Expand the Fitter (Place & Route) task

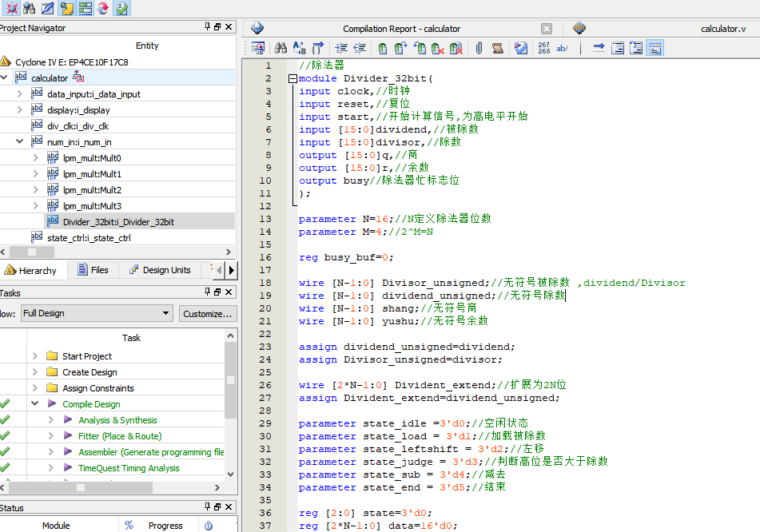click(51, 436)
